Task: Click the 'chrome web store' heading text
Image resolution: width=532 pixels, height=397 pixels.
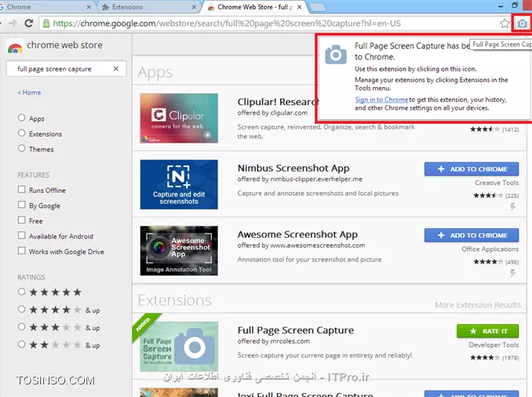Action: (64, 46)
